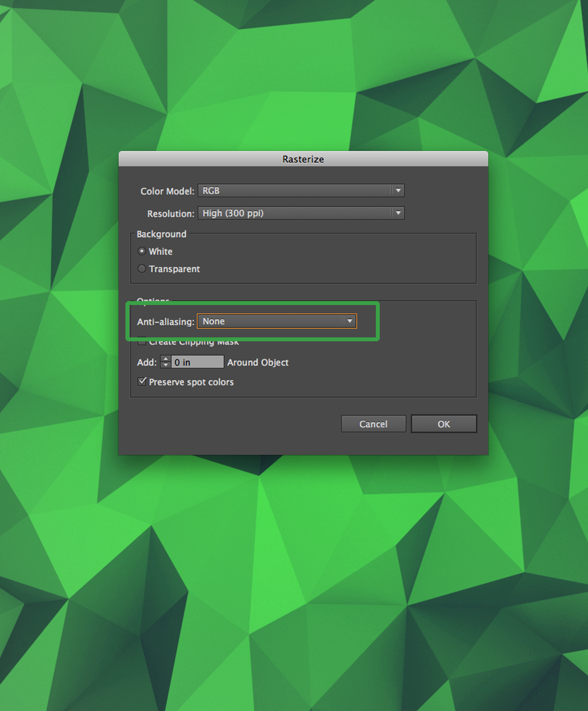Click the Preserve spot colors label text
Viewport: 588px width, 711px height.
tap(191, 382)
